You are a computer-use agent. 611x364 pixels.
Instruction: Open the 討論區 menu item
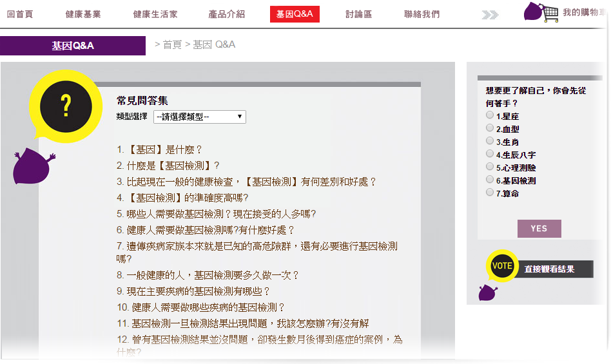pos(358,14)
